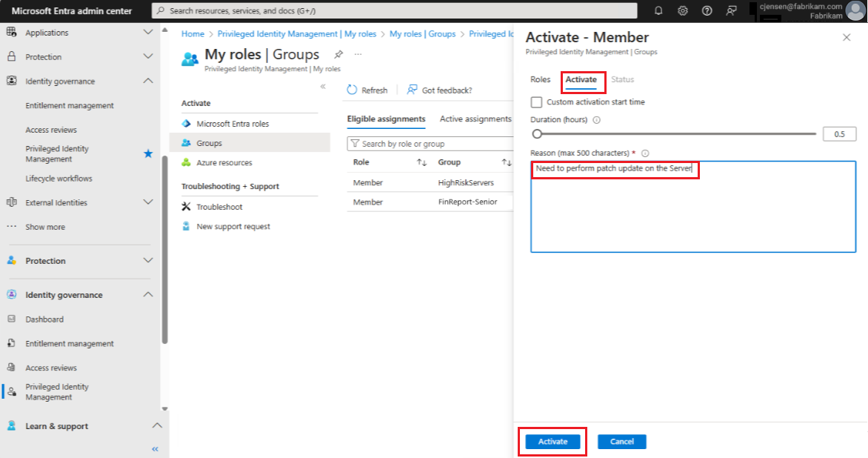The height and width of the screenshot is (458, 868).
Task: Click the Azure resources icon
Action: coord(186,162)
